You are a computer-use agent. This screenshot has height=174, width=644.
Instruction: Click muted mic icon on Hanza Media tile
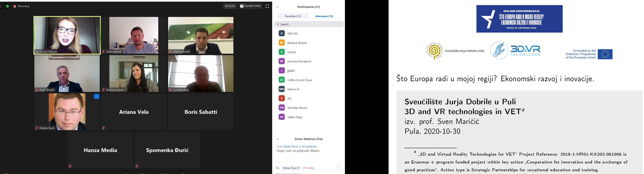pyautogui.click(x=70, y=166)
